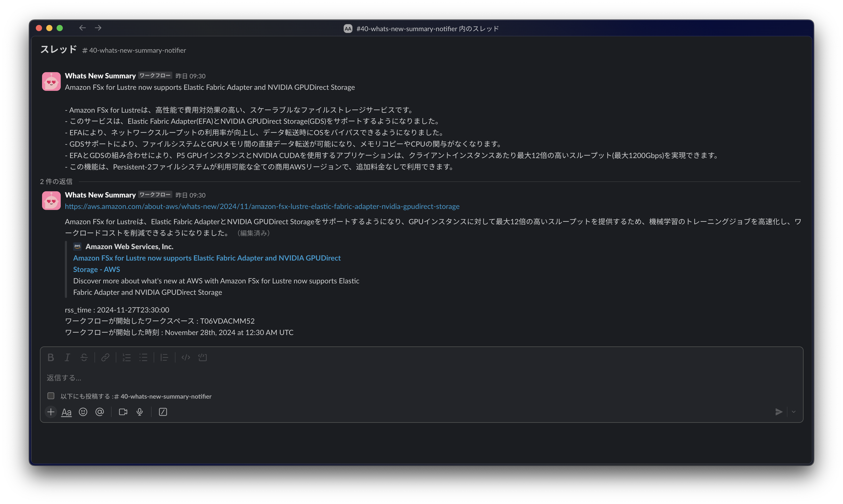The height and width of the screenshot is (504, 843).
Task: Click the first message timestamp 昨日 09:30
Action: pyautogui.click(x=191, y=76)
